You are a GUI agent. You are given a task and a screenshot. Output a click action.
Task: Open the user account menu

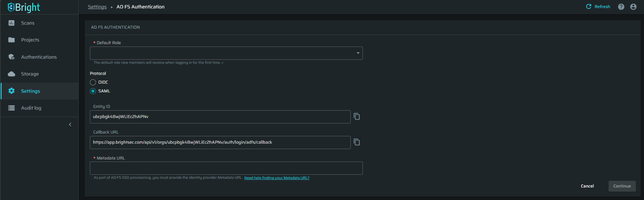click(x=634, y=7)
